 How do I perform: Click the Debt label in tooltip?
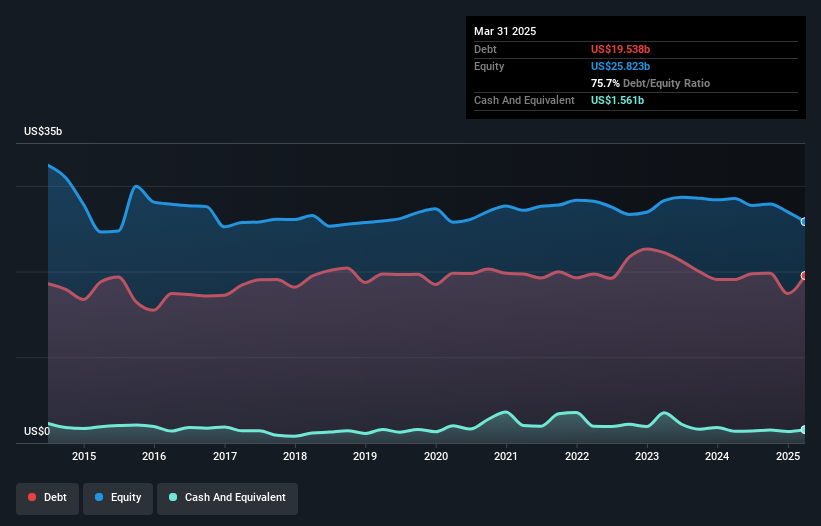click(x=485, y=49)
